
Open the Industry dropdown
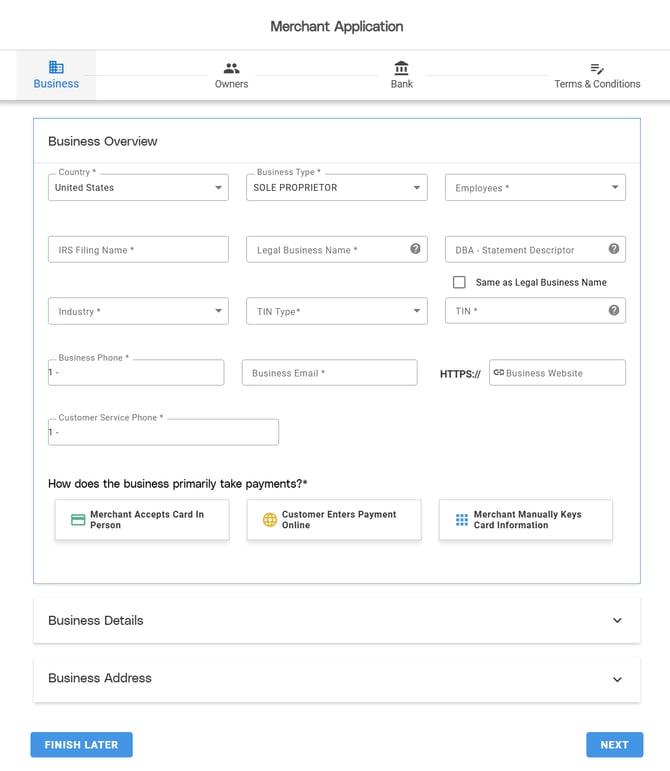click(x=138, y=311)
